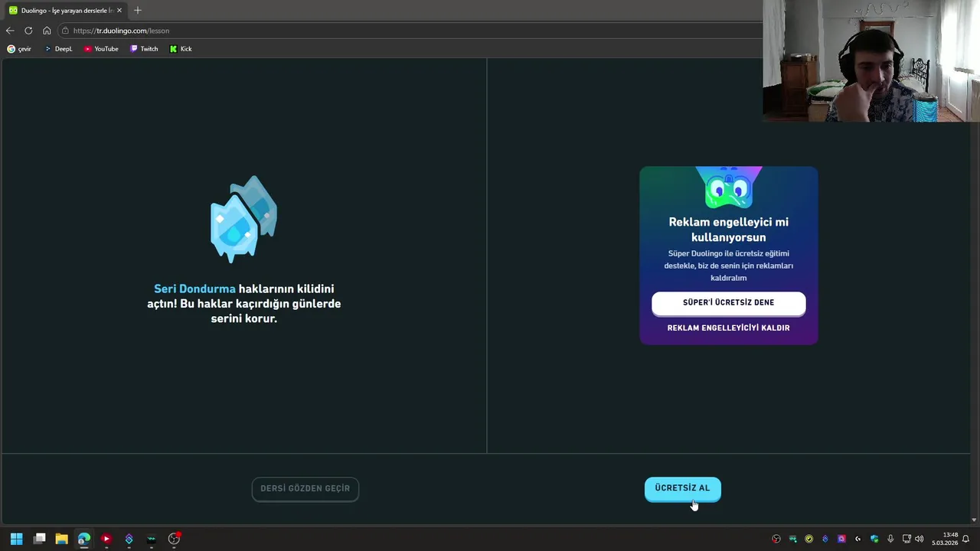Open the volume speaker tray icon
Screen dimensions: 980x551
pyautogui.click(x=919, y=539)
